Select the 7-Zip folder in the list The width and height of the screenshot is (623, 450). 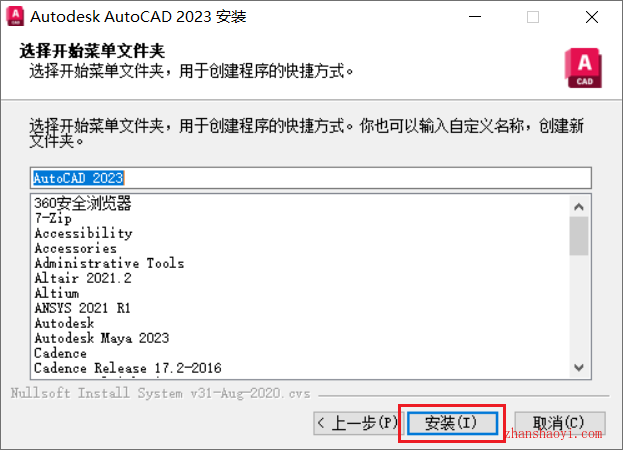point(53,218)
